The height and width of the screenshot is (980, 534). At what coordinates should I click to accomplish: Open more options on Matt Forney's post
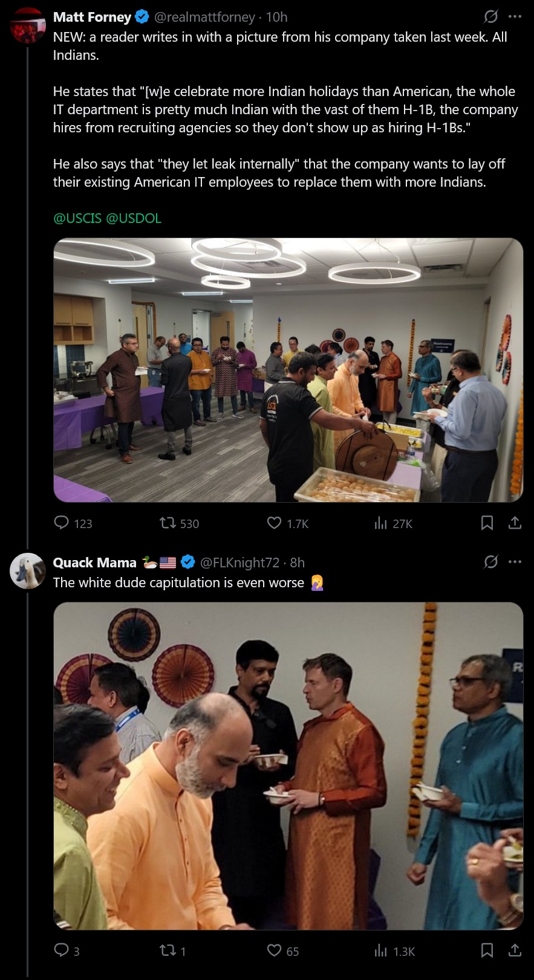(515, 17)
